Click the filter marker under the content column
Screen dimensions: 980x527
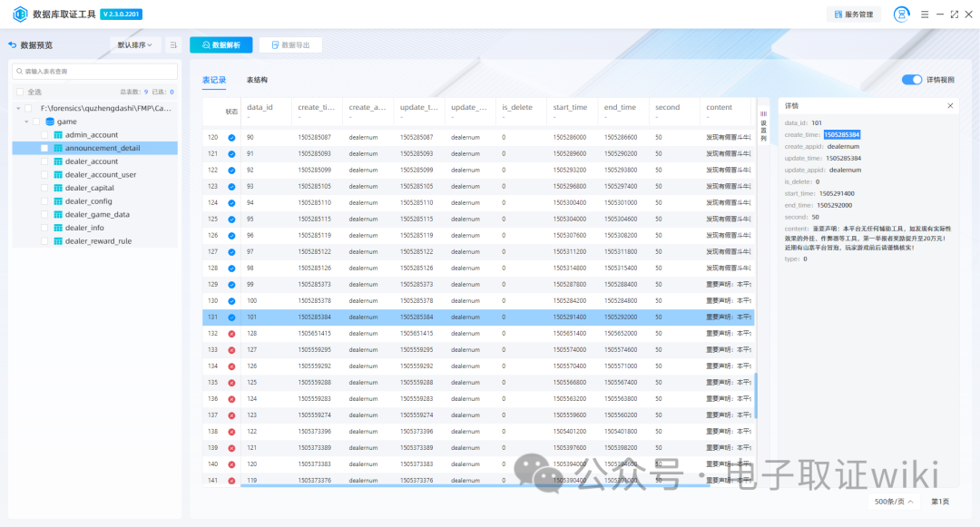tap(708, 117)
